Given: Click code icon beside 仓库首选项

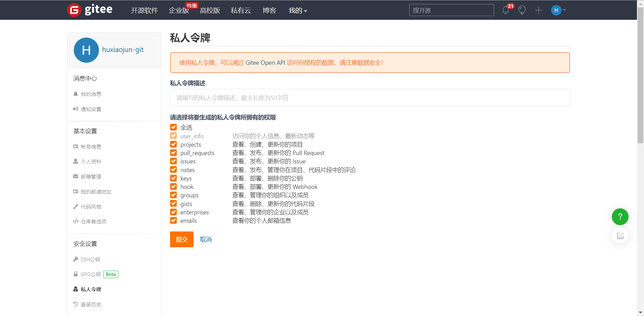Looking at the screenshot, I should point(76,221).
